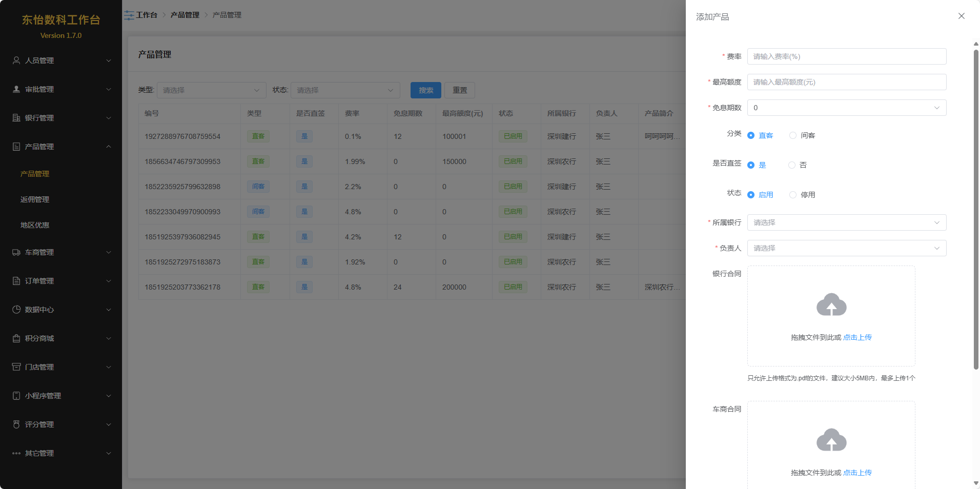
Task: Click the 费率 input field
Action: point(846,56)
